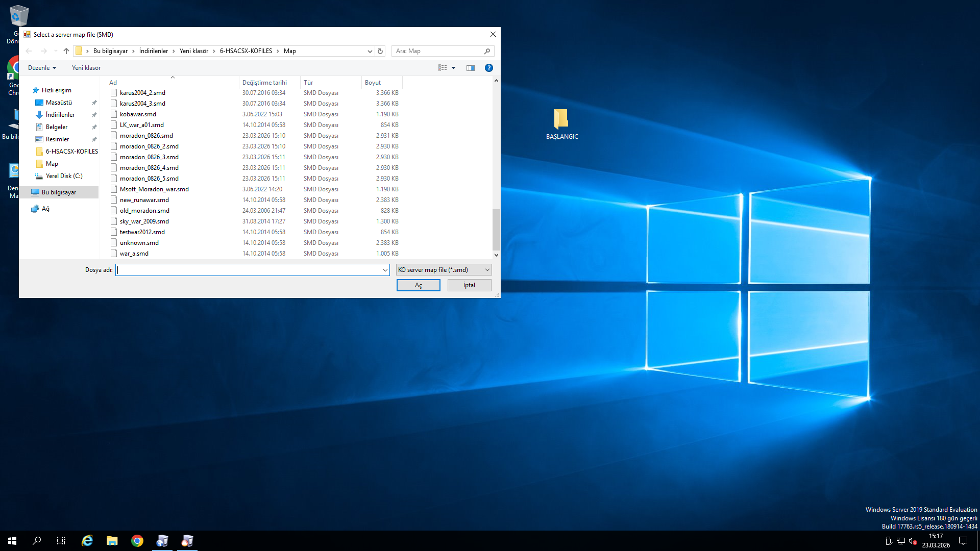Go up one folder level arrow

pos(66,51)
